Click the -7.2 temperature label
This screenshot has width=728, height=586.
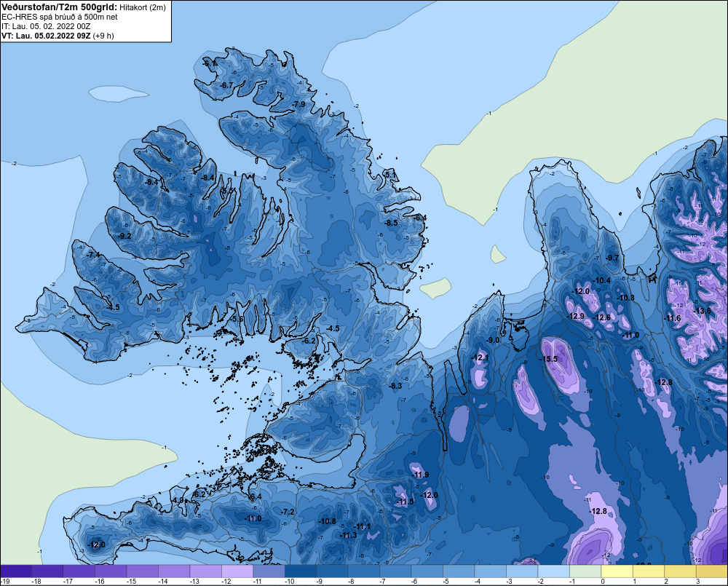click(x=288, y=512)
